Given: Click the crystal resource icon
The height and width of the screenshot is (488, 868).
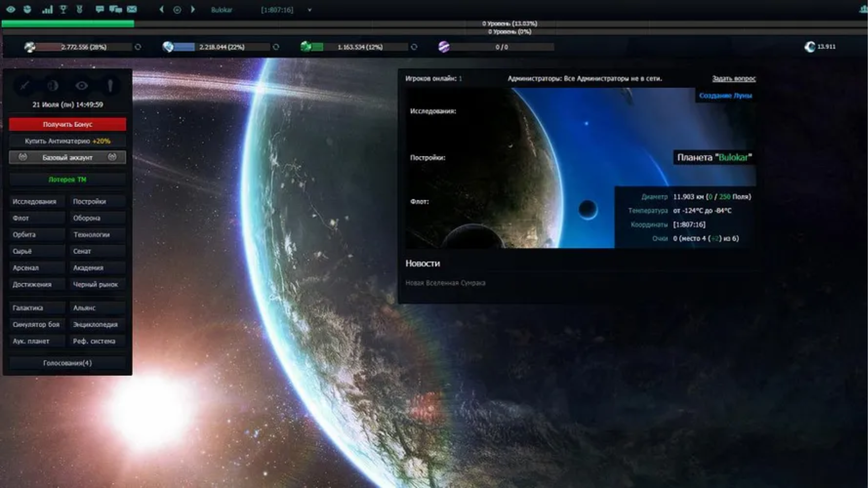Looking at the screenshot, I should [x=168, y=47].
